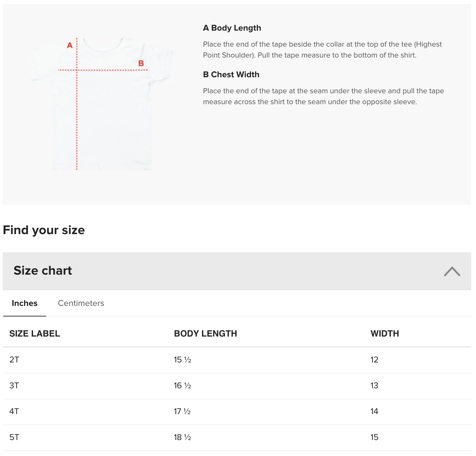Select the Inches tab
Viewport: 476px width, 456px height.
(x=25, y=303)
